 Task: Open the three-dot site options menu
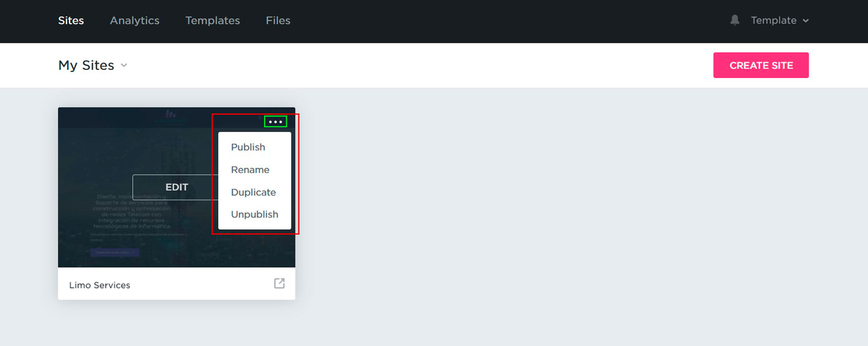click(x=275, y=122)
